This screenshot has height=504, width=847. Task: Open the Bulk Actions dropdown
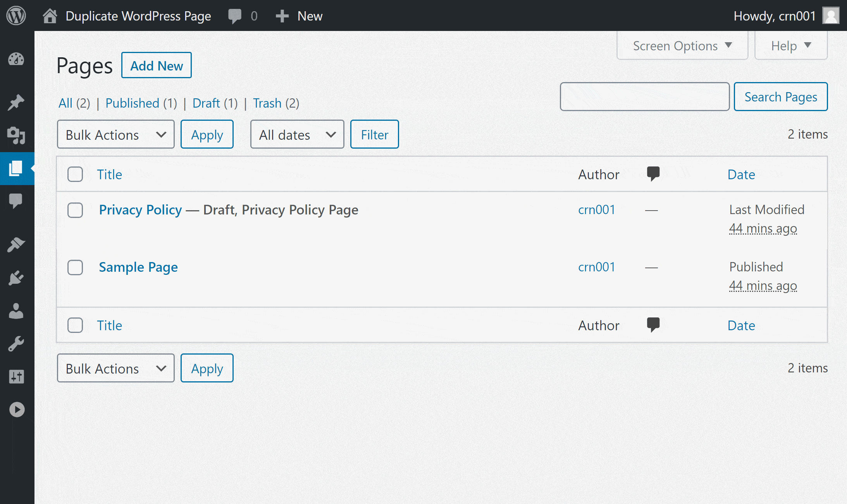115,134
